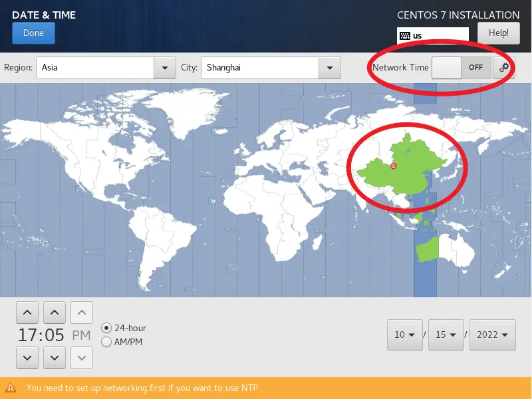The width and height of the screenshot is (532, 399).
Task: Toggle the Network Time switch
Action: (x=461, y=68)
